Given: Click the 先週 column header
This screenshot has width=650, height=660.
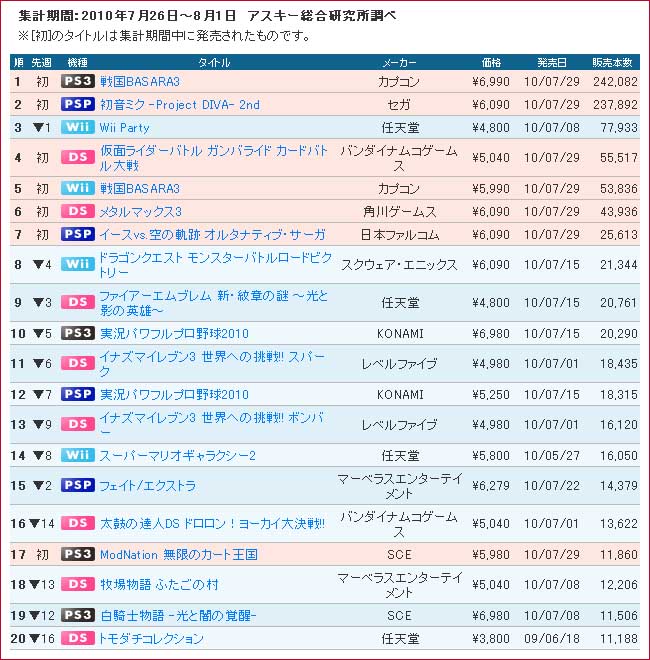Looking at the screenshot, I should [x=41, y=63].
